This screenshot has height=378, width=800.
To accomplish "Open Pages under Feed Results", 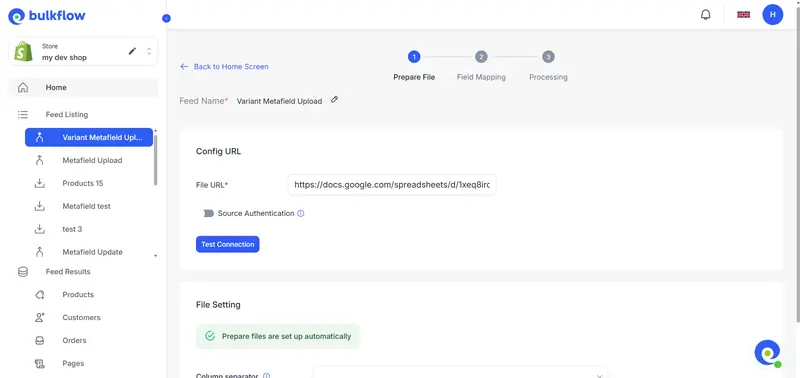I will pos(73,363).
